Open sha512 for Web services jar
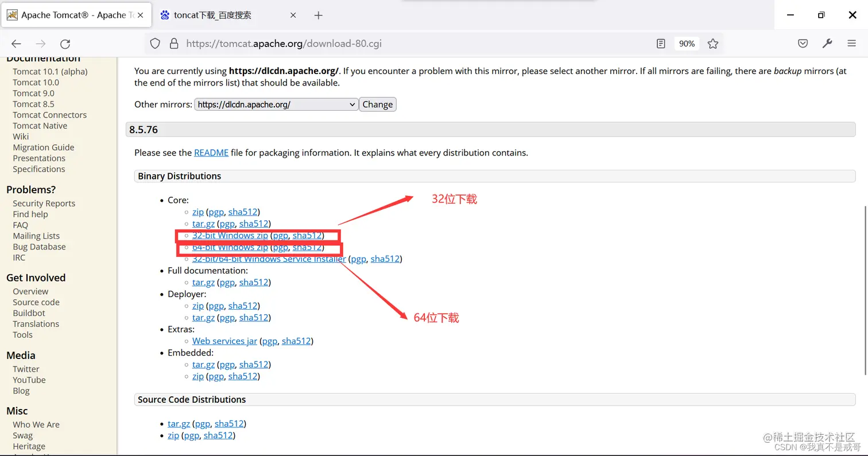Screen dimensions: 868x456 (x=296, y=341)
